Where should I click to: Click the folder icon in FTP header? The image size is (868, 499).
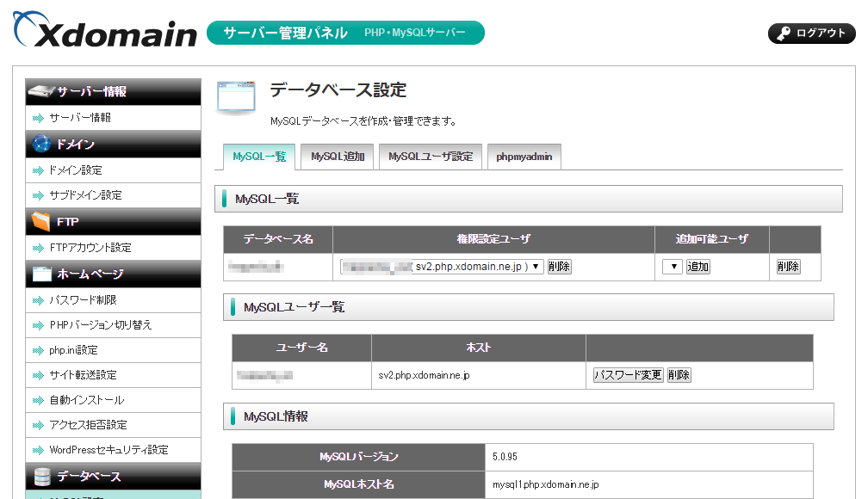(41, 221)
